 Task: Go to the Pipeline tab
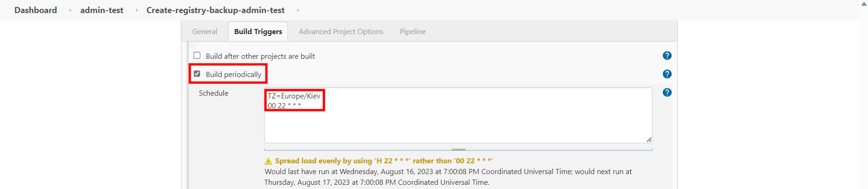point(413,32)
